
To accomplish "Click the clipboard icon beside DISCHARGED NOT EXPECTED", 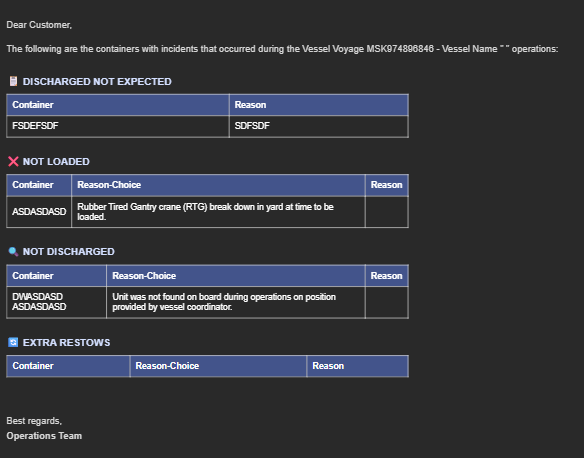I will click(x=13, y=81).
